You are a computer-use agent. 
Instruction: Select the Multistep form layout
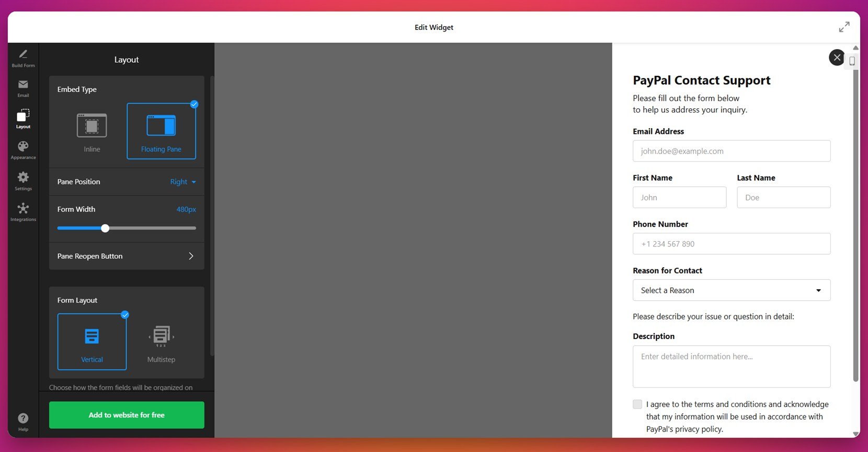[x=161, y=342]
